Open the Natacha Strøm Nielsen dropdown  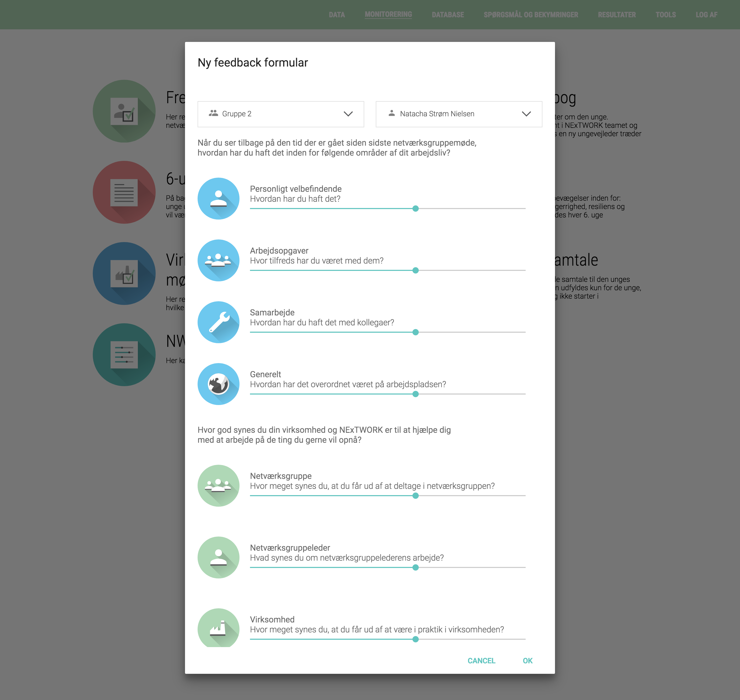(458, 114)
